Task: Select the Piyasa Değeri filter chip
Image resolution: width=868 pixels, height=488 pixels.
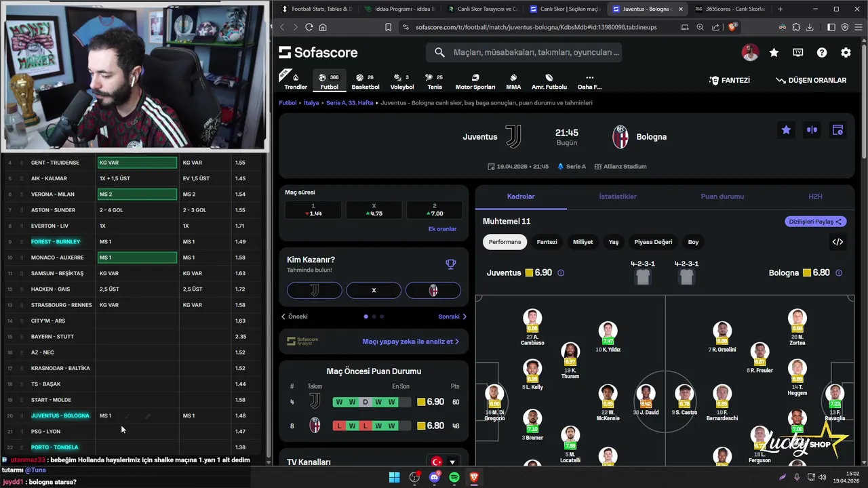Action: coord(653,242)
